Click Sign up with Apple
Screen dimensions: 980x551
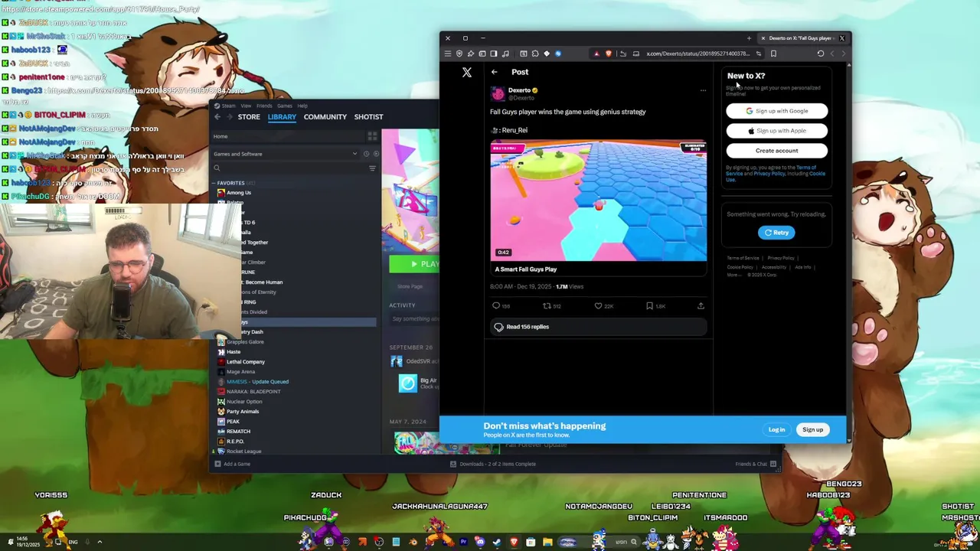click(777, 131)
